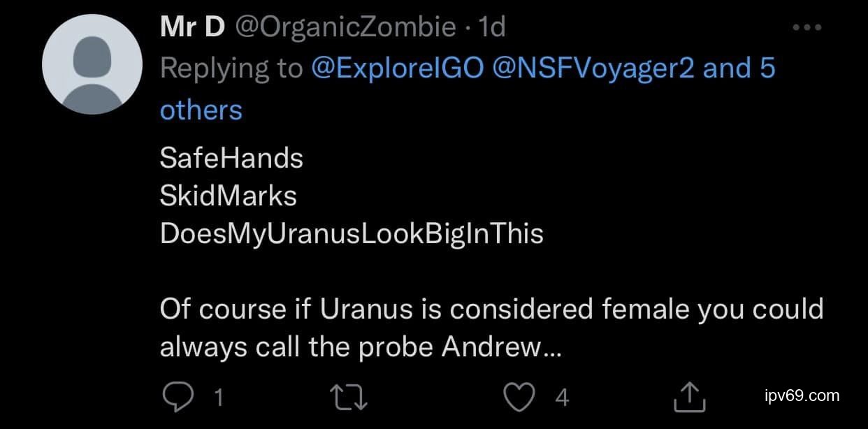The image size is (868, 429).
Task: Open the three-dot more options menu
Action: 807,28
